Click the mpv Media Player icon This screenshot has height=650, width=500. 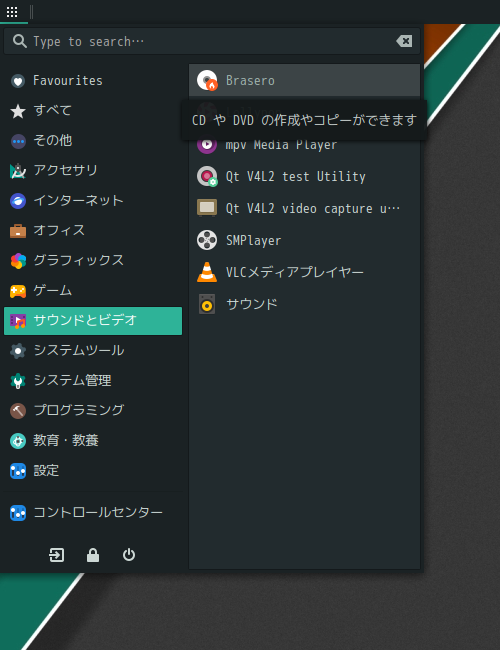207,145
